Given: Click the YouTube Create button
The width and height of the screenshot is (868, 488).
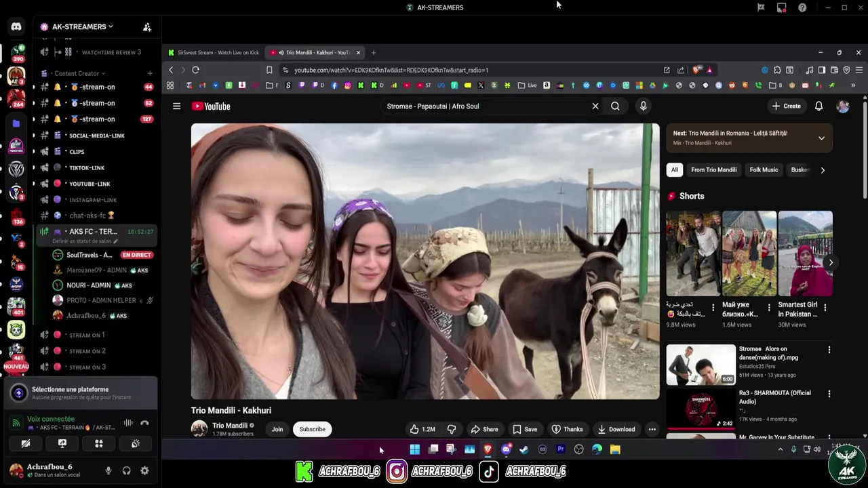Looking at the screenshot, I should pos(786,106).
